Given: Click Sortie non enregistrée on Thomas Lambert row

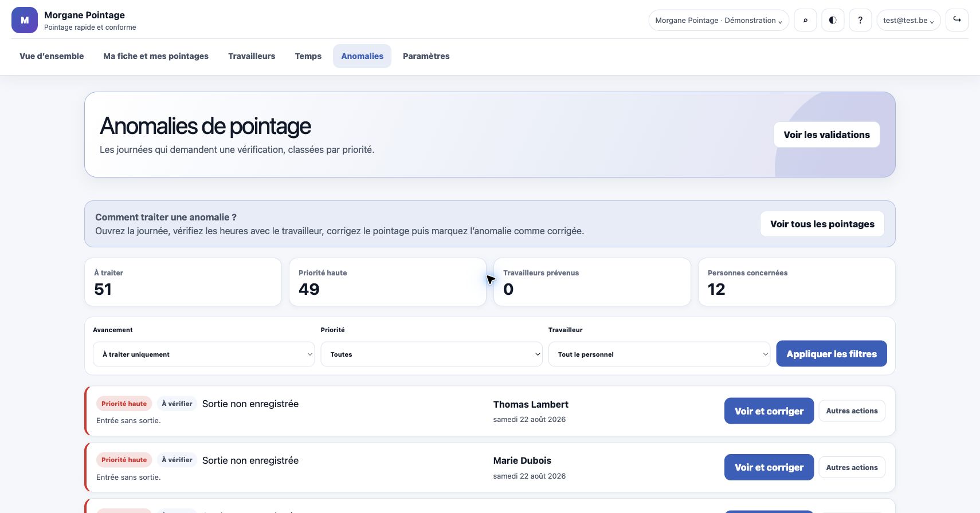Looking at the screenshot, I should pyautogui.click(x=250, y=404).
